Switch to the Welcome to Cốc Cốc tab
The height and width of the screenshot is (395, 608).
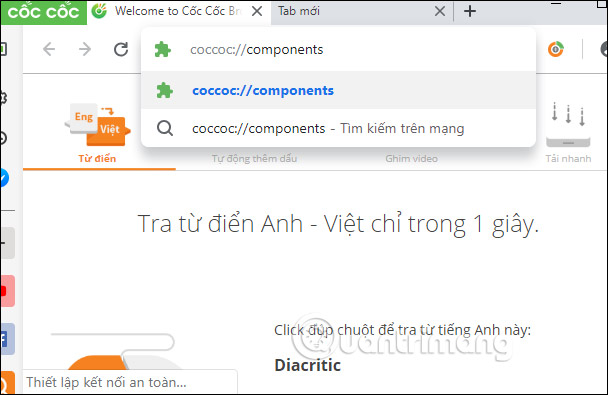coord(178,12)
